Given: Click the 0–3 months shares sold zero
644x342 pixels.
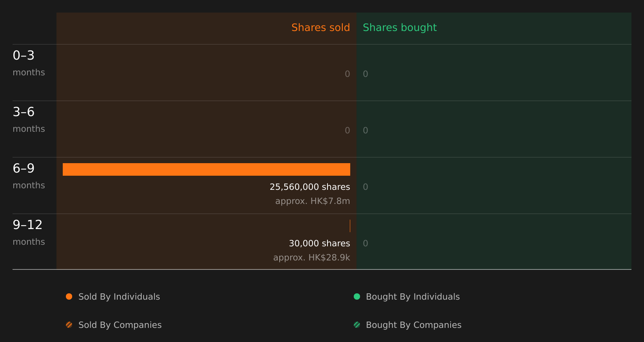Looking at the screenshot, I should tap(347, 74).
